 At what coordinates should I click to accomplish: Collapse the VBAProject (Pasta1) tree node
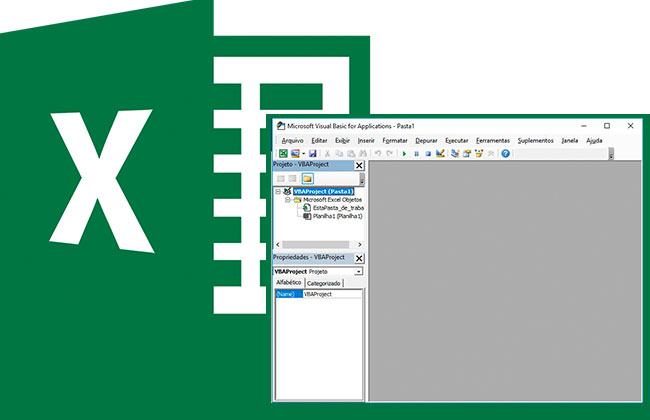tap(278, 192)
